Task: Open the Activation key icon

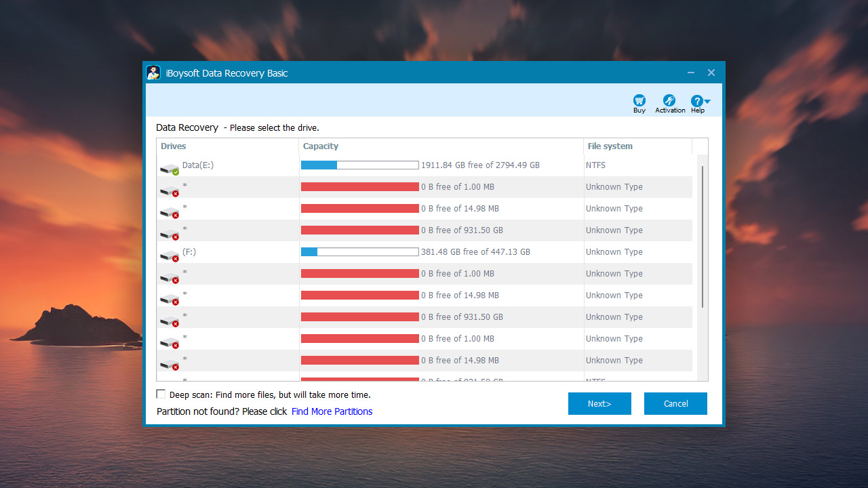Action: point(669,100)
